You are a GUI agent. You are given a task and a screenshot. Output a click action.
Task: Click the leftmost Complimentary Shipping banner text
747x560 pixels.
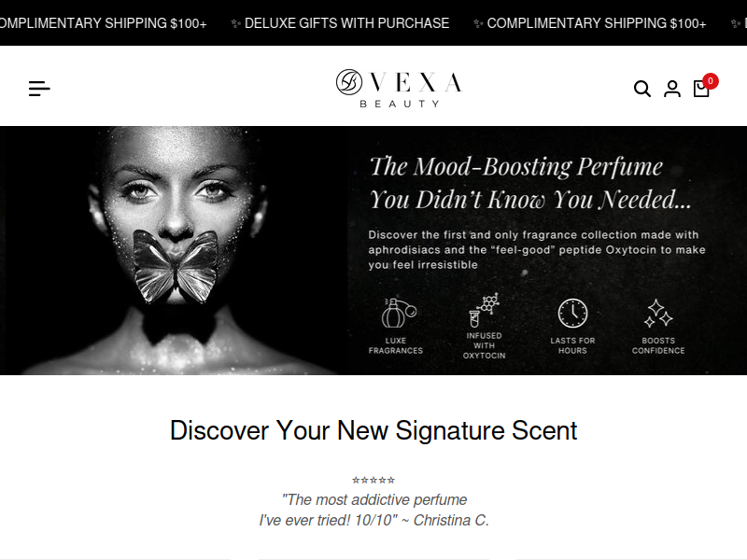coord(104,23)
